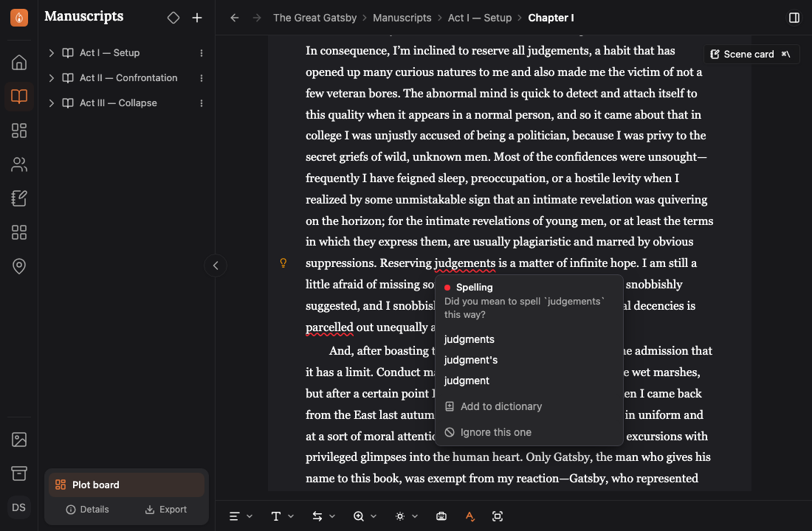Select Act II — Confrontation in tree
This screenshot has height=531, width=812.
(128, 77)
